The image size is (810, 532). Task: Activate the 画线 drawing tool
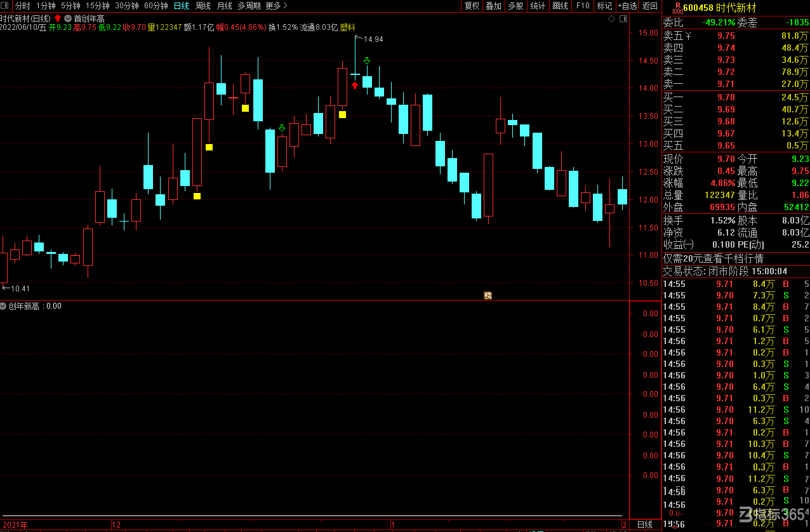click(561, 6)
